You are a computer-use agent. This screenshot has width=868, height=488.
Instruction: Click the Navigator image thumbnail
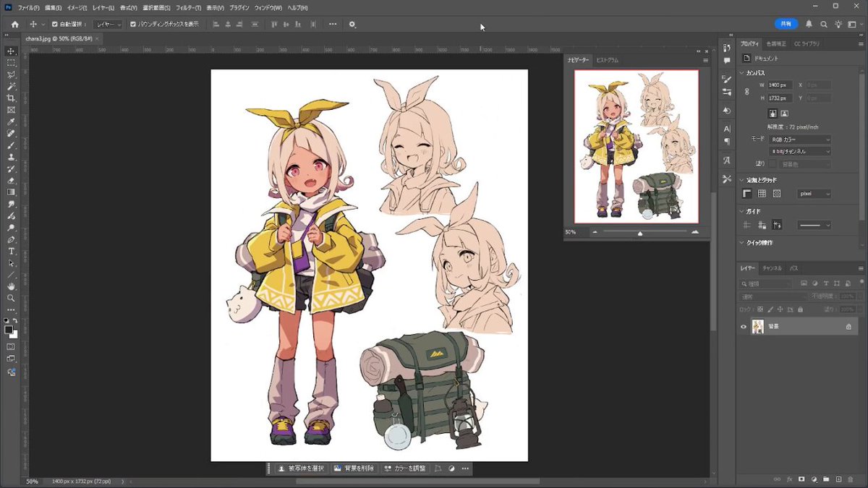[x=637, y=147]
